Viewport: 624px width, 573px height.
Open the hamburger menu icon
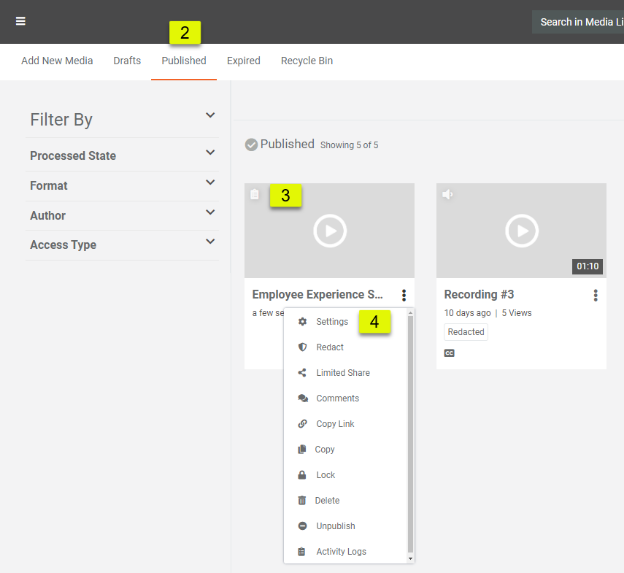20,21
